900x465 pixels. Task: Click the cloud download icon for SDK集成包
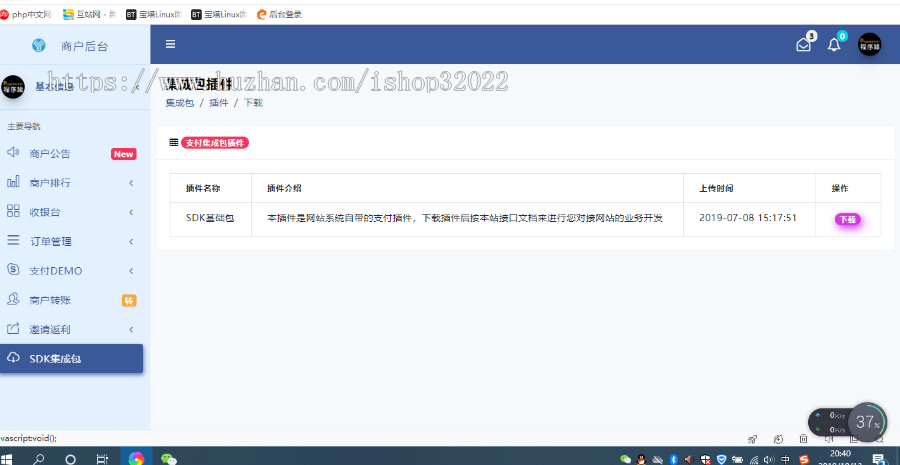point(13,358)
